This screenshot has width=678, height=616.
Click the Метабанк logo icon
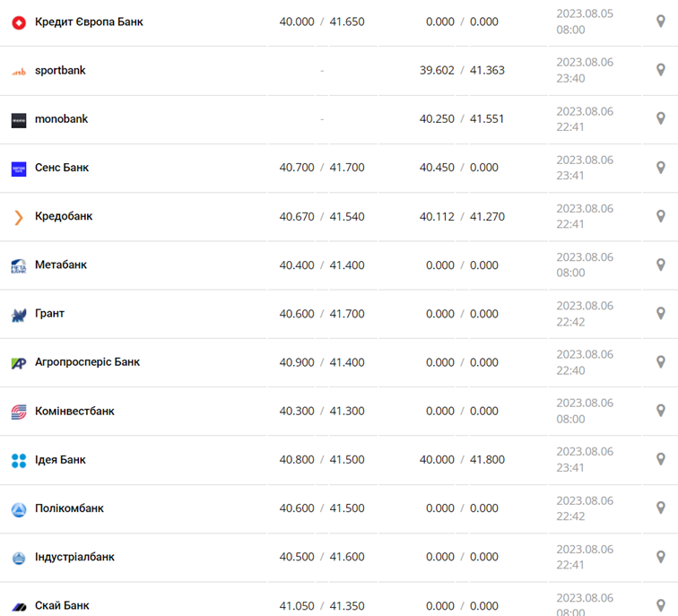tap(19, 266)
